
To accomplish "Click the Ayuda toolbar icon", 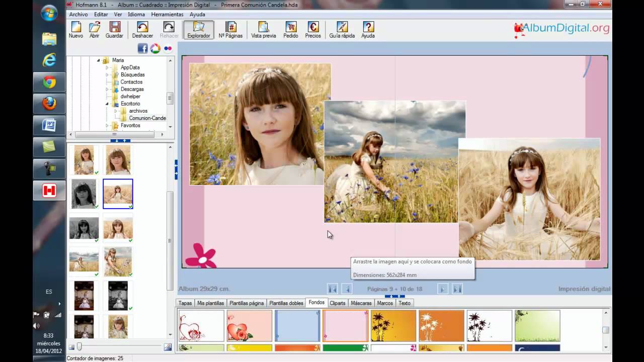I will (368, 30).
